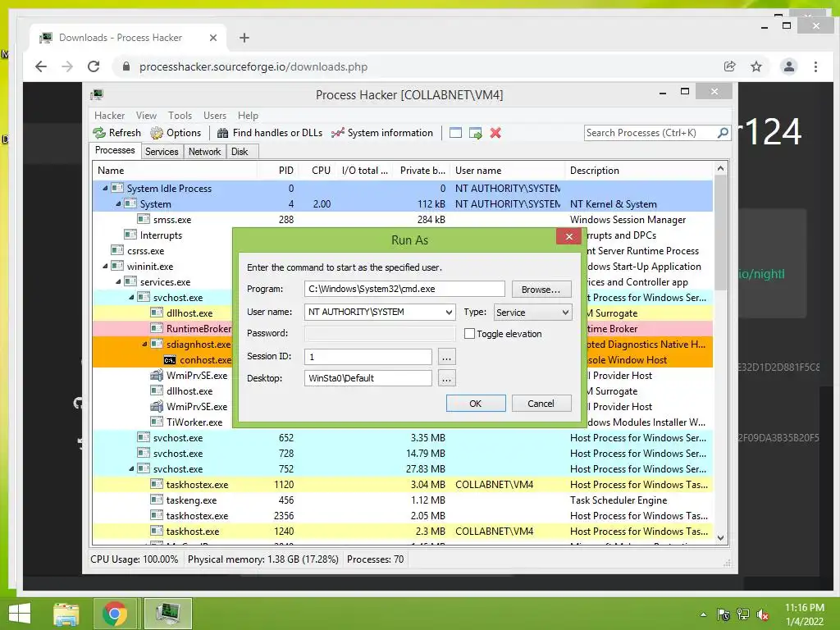Click the Process Hacker taskbar icon

click(x=167, y=614)
